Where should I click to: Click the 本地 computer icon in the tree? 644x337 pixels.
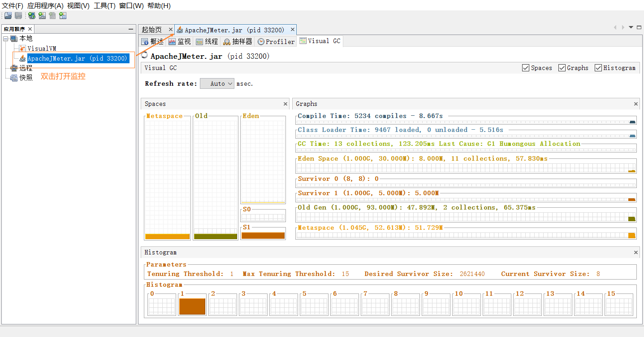pyautogui.click(x=14, y=39)
